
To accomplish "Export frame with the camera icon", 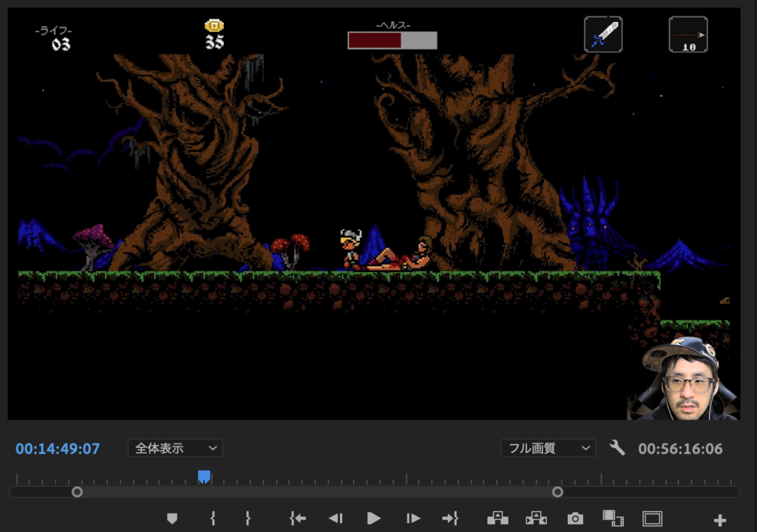I will (575, 519).
